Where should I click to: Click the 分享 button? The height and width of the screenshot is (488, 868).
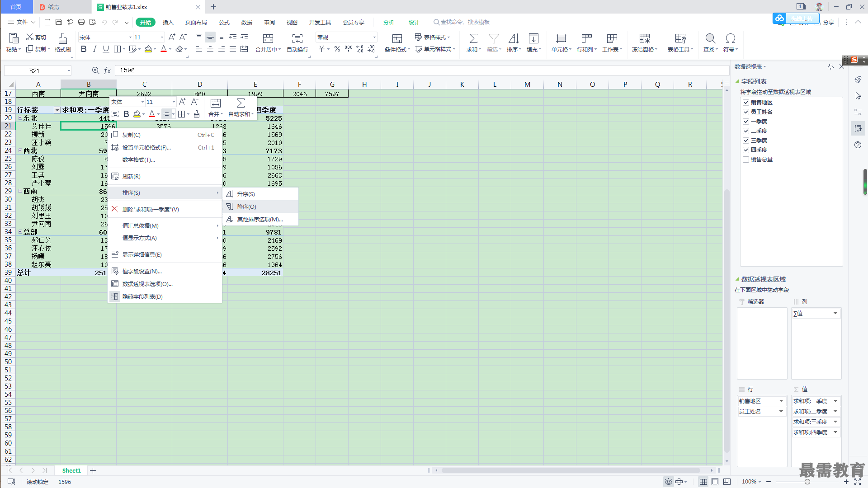pyautogui.click(x=825, y=22)
